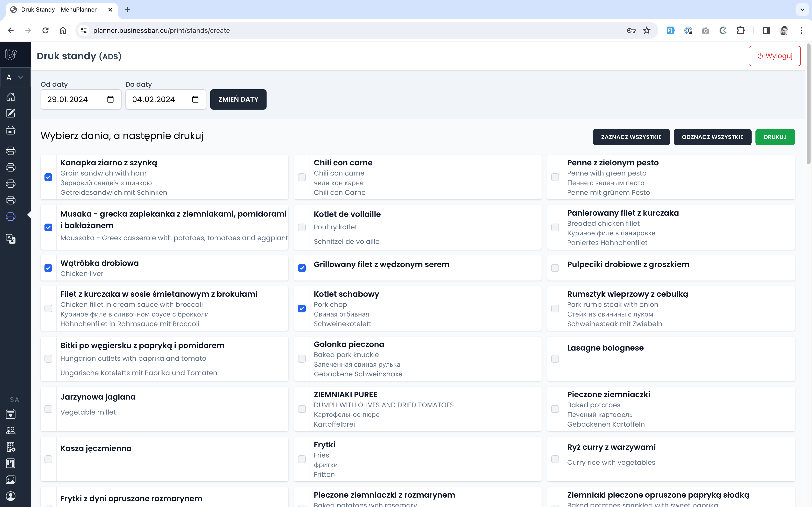
Task: Open a new browser tab
Action: (x=128, y=10)
